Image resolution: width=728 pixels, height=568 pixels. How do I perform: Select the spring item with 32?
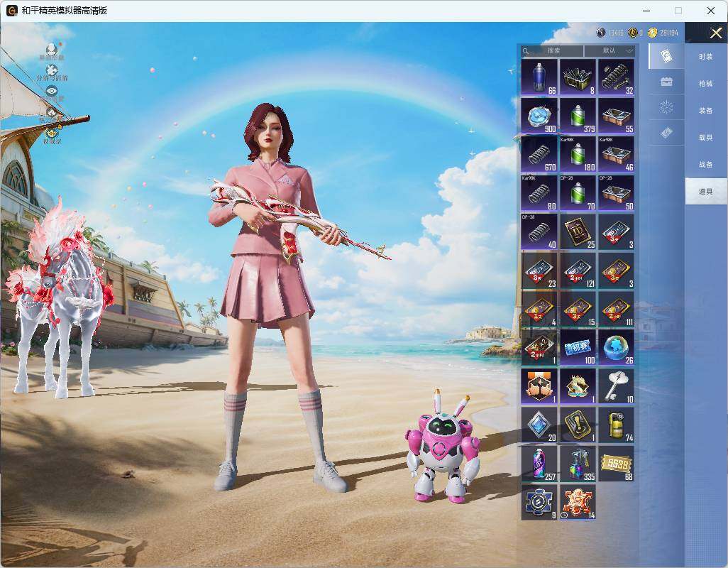click(616, 77)
